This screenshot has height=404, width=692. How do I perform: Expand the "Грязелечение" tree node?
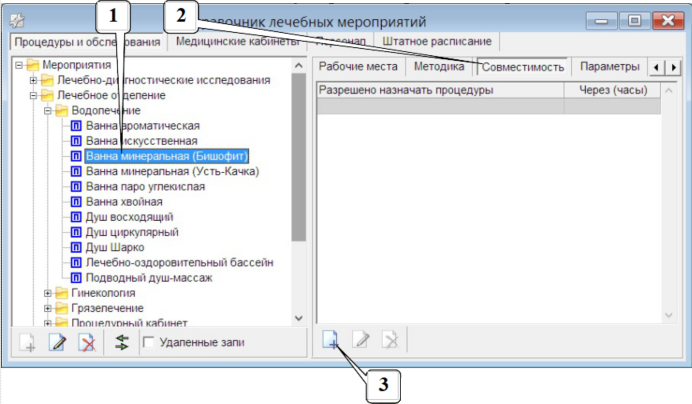point(46,308)
